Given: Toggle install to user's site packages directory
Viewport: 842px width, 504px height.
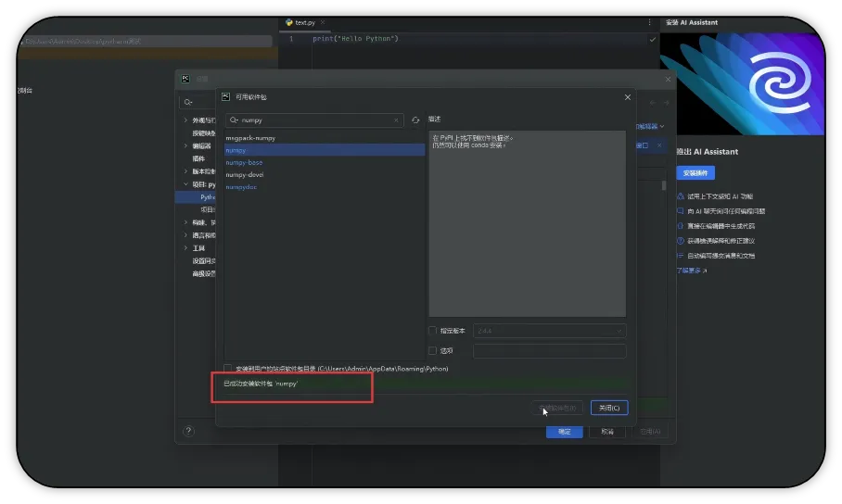Looking at the screenshot, I should point(228,368).
